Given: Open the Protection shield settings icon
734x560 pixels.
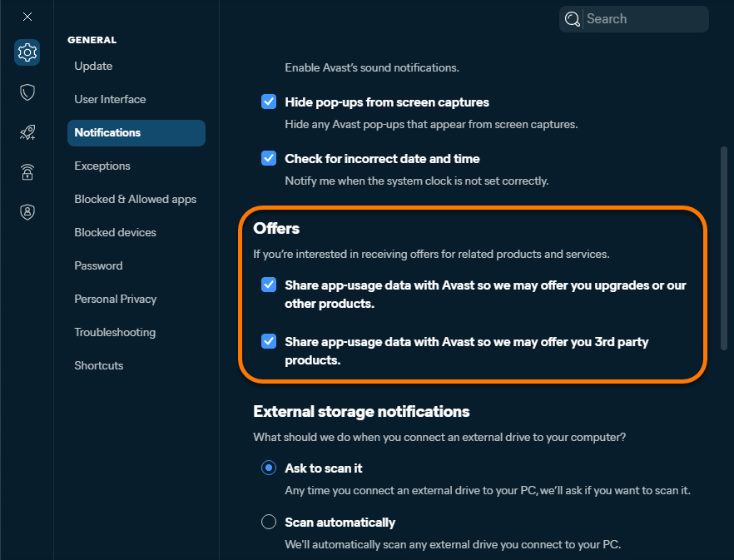Looking at the screenshot, I should [x=27, y=92].
